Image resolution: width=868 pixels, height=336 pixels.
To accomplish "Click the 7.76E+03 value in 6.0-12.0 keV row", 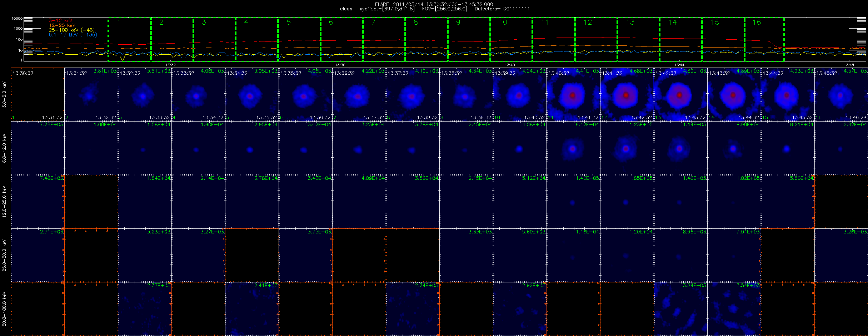I will click(52, 124).
